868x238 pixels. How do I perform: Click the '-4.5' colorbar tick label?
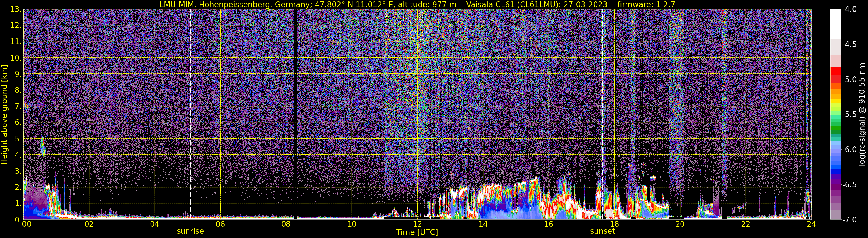(x=850, y=44)
